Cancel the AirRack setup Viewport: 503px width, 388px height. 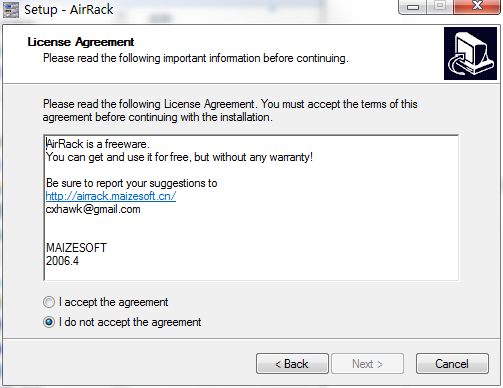point(452,364)
